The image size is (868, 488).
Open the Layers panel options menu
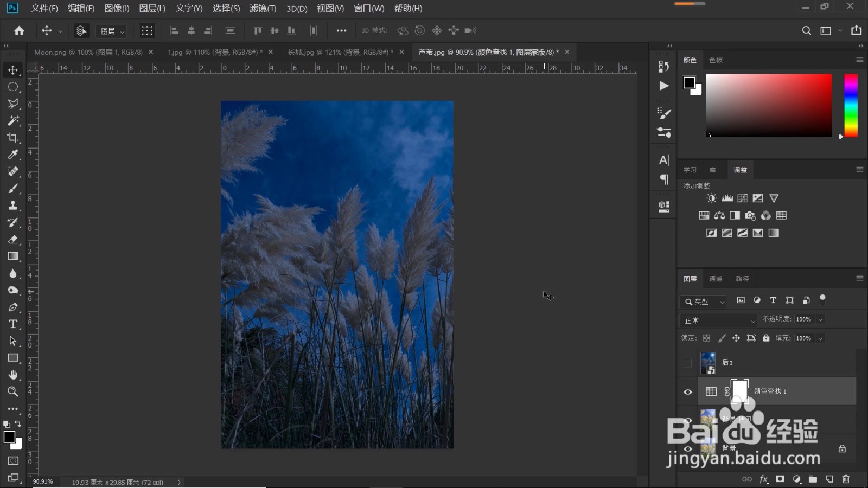tap(859, 278)
